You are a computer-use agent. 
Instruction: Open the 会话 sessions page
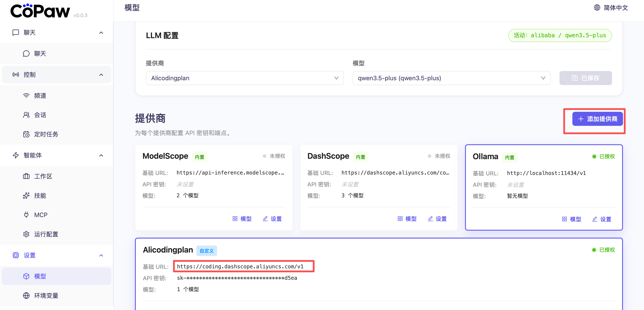click(x=40, y=115)
